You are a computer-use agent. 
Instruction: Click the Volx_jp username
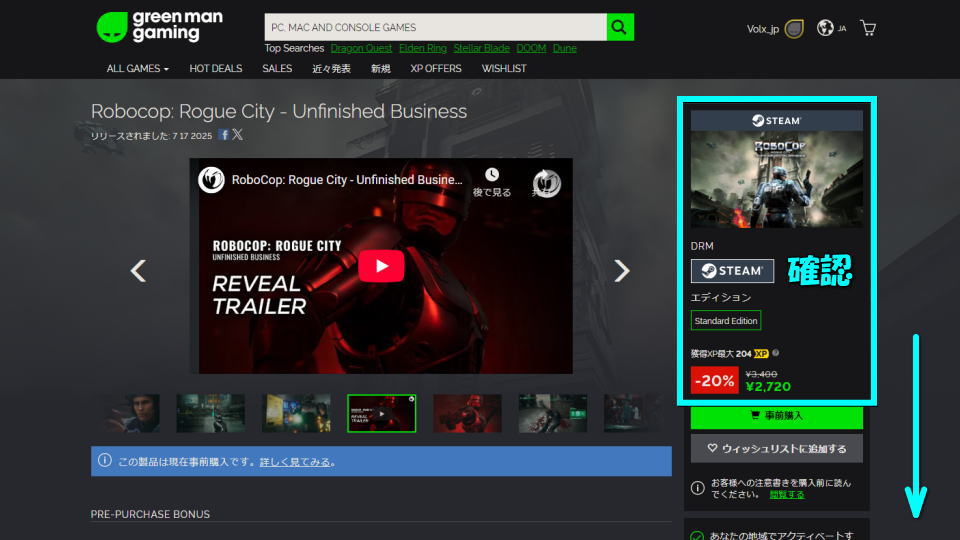coord(762,29)
